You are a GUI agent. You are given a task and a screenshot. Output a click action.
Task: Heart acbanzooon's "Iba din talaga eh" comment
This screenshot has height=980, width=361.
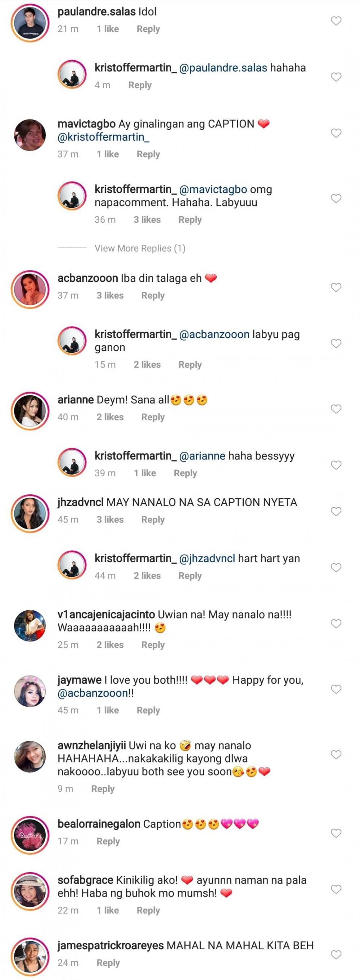(336, 288)
